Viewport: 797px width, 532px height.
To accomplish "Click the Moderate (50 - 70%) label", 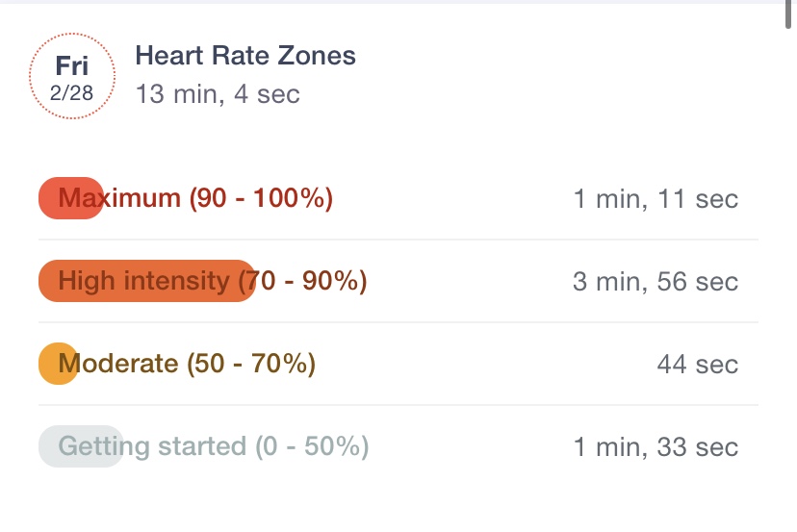I will (187, 364).
